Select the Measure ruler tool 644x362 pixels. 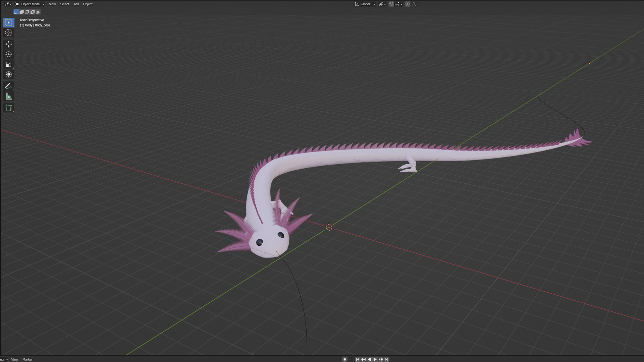click(9, 97)
